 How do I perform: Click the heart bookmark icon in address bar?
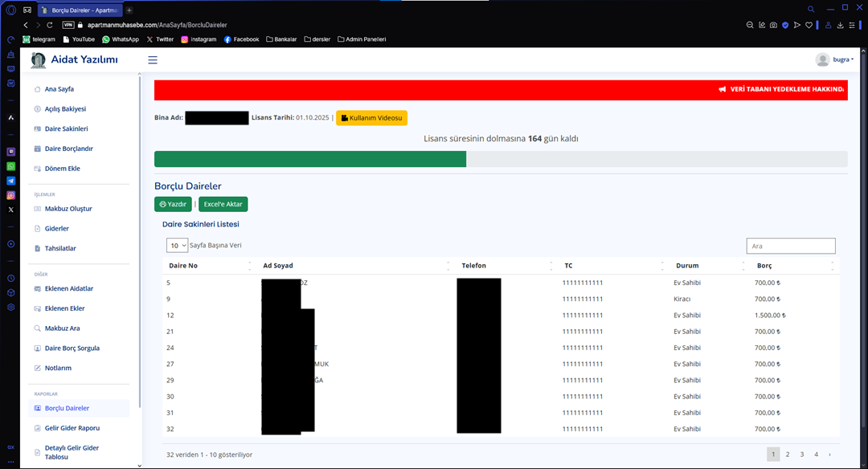click(809, 25)
